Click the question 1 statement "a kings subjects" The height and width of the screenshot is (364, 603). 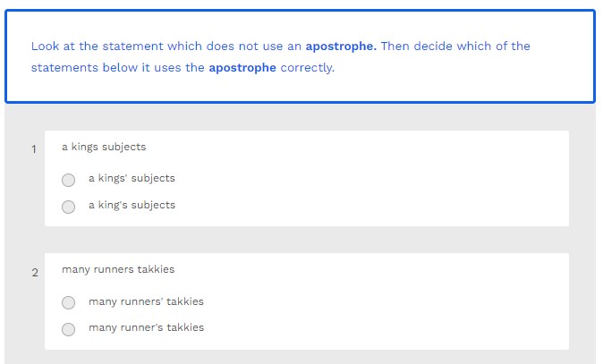tap(104, 147)
